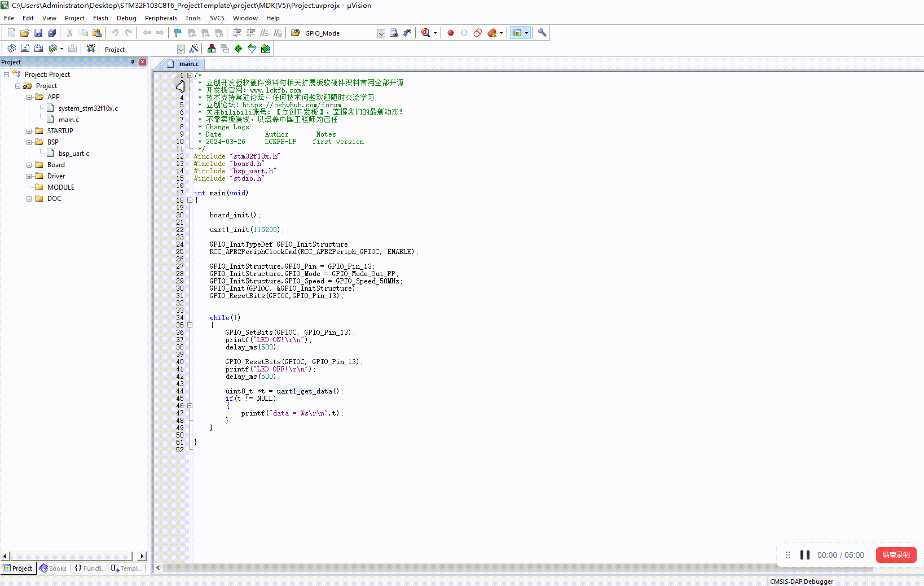
Task: Insert breakpoint with red circle icon
Action: pyautogui.click(x=451, y=33)
